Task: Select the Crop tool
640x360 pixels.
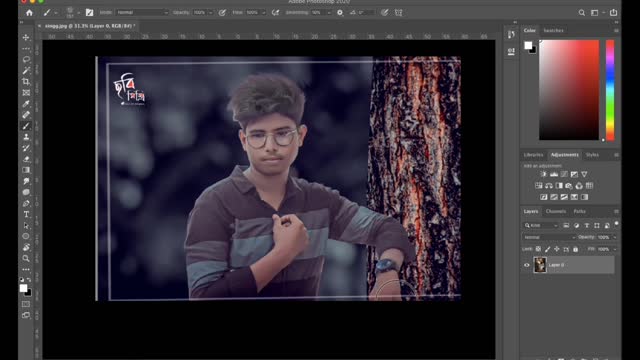Action: (x=26, y=82)
